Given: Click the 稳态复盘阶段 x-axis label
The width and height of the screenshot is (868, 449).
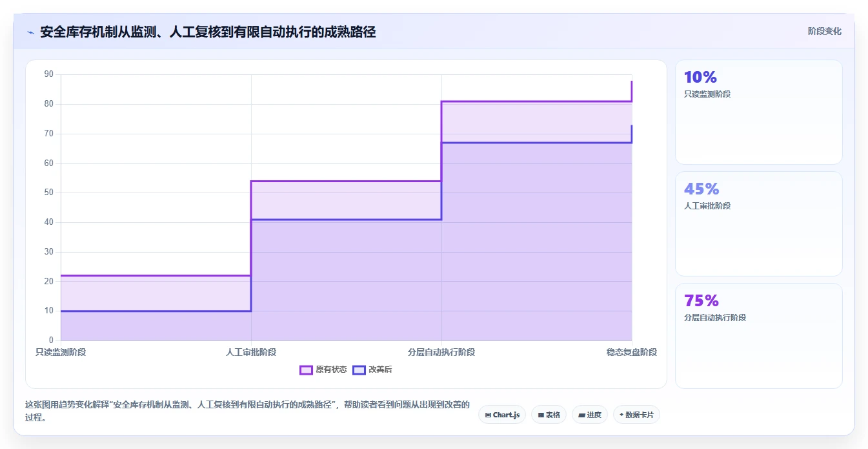Looking at the screenshot, I should 632,352.
